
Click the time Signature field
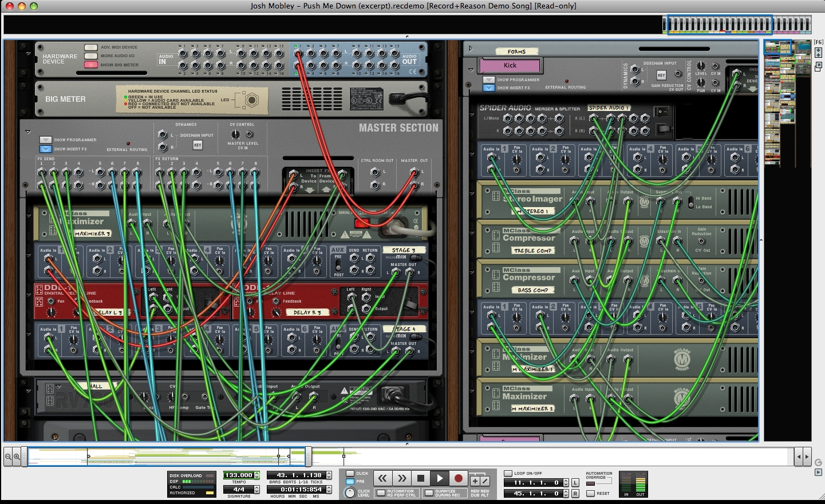coord(239,490)
